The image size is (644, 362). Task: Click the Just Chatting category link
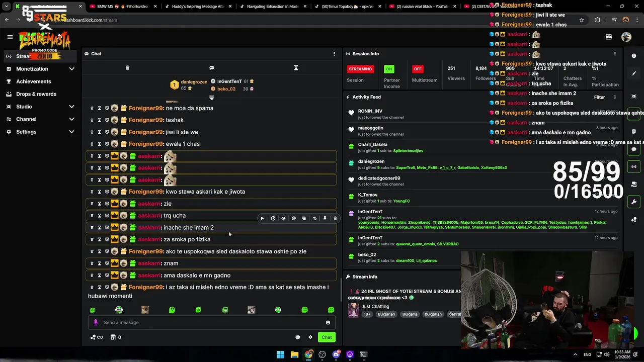tap(375, 306)
